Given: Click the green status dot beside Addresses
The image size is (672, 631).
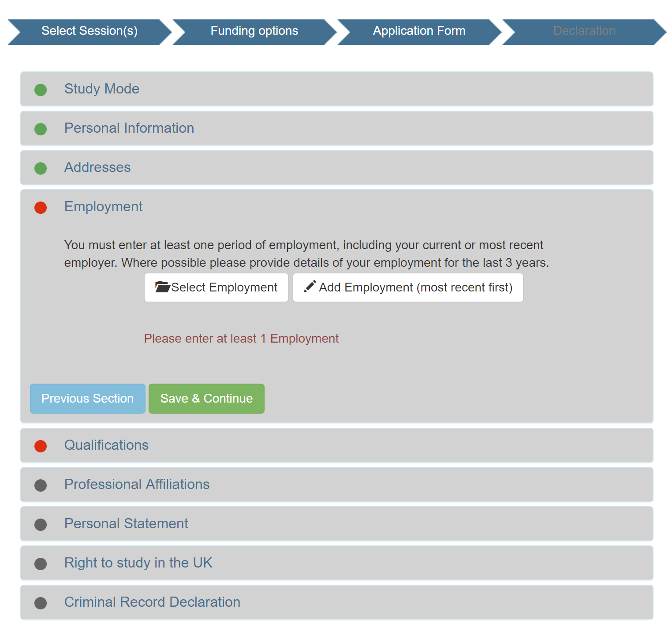Looking at the screenshot, I should click(41, 168).
